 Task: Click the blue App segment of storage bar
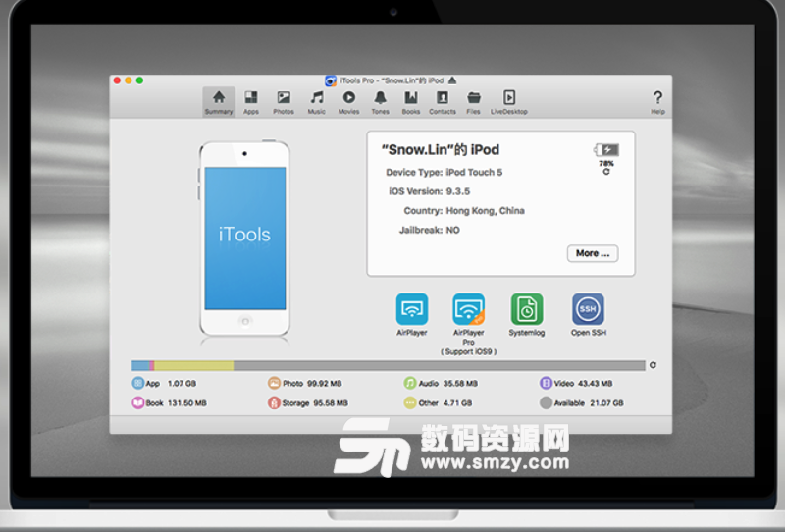pos(140,366)
